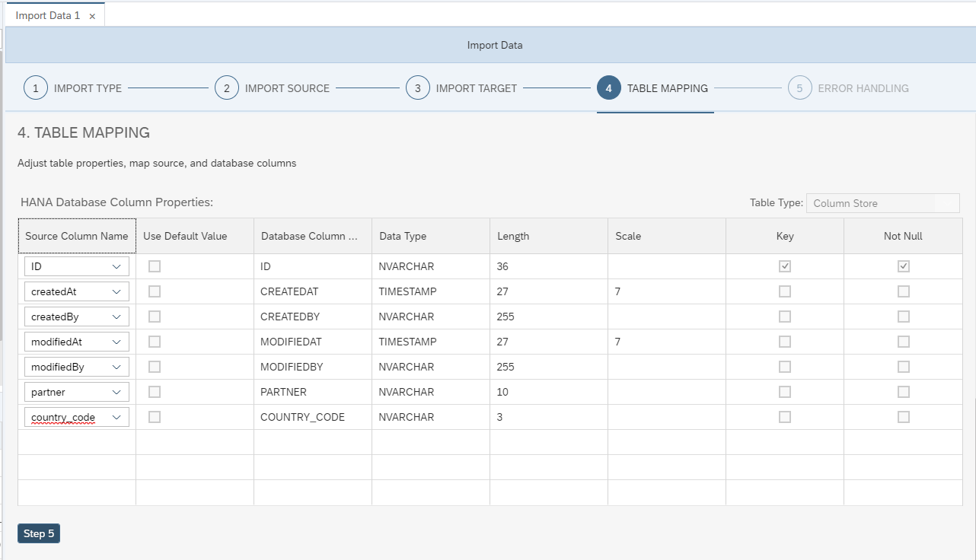Viewport: 976px width, 560px height.
Task: Open the modifiedBy source column dropdown
Action: point(118,367)
